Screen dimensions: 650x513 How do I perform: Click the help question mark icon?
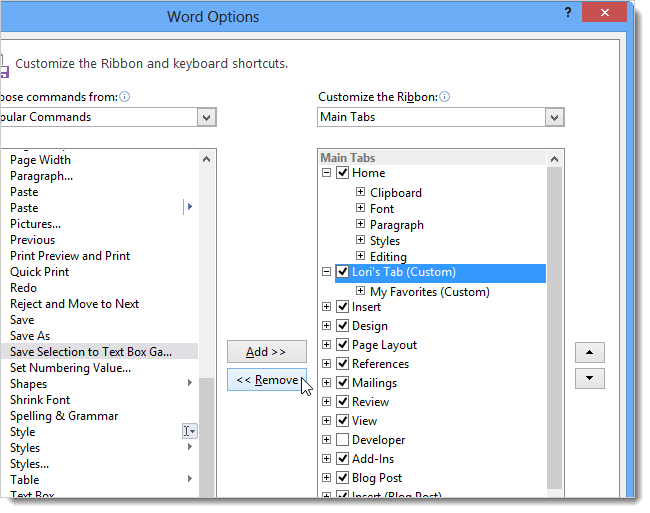click(568, 12)
